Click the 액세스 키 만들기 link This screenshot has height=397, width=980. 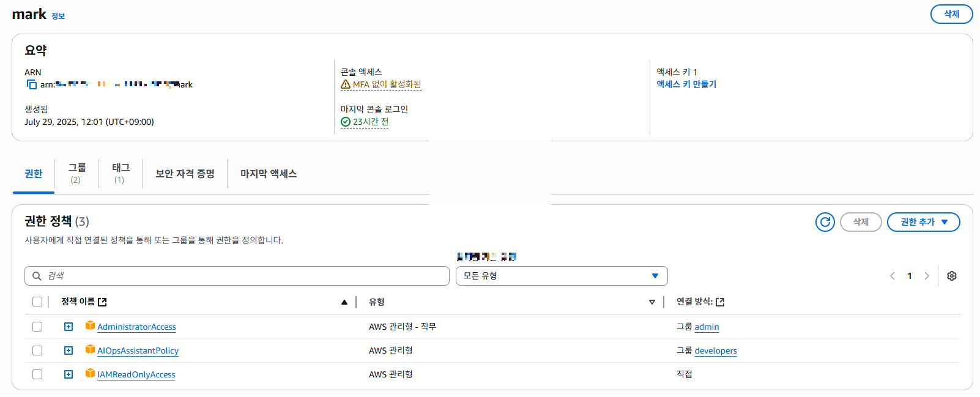[x=686, y=84]
